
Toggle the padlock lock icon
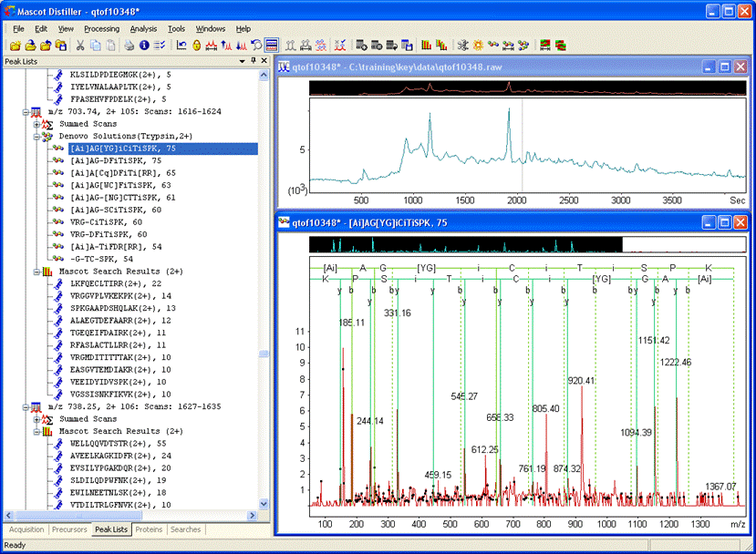(x=196, y=46)
